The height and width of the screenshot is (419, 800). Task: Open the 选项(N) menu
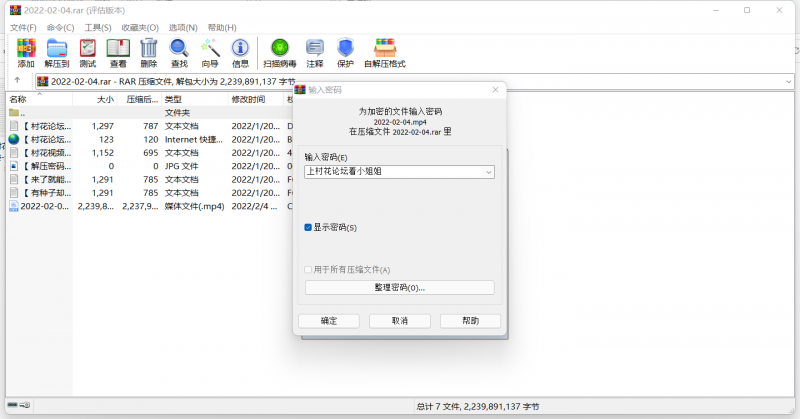[x=182, y=27]
